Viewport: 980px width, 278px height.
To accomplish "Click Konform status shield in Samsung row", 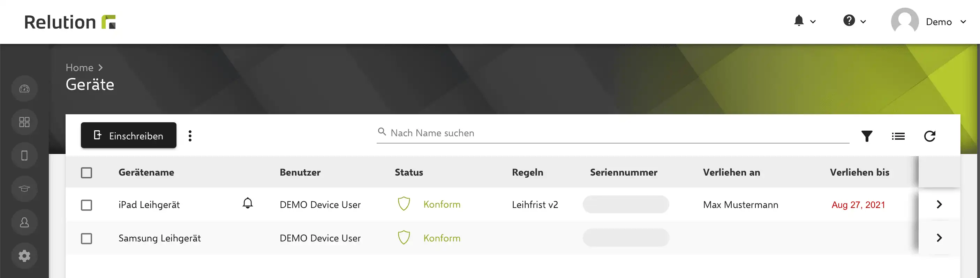I will (x=404, y=237).
